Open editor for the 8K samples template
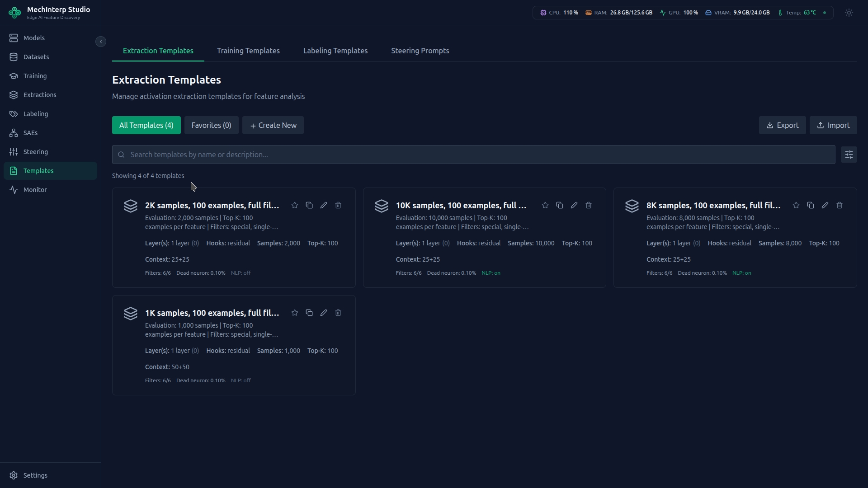 tap(825, 205)
